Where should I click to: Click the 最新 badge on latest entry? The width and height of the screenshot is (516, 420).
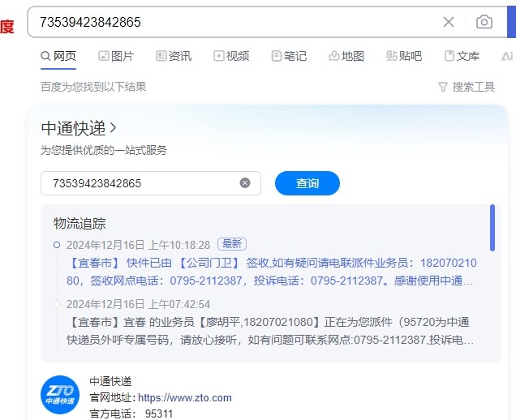click(x=232, y=244)
